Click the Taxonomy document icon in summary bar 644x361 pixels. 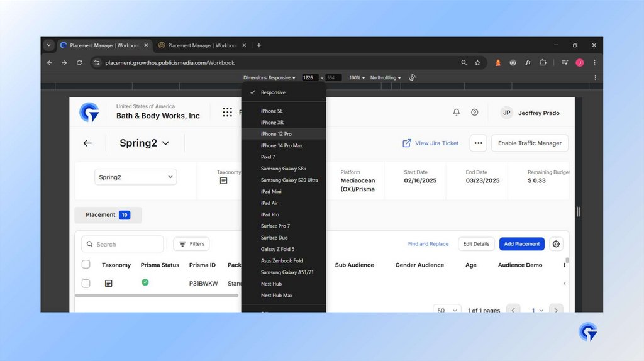tap(223, 181)
